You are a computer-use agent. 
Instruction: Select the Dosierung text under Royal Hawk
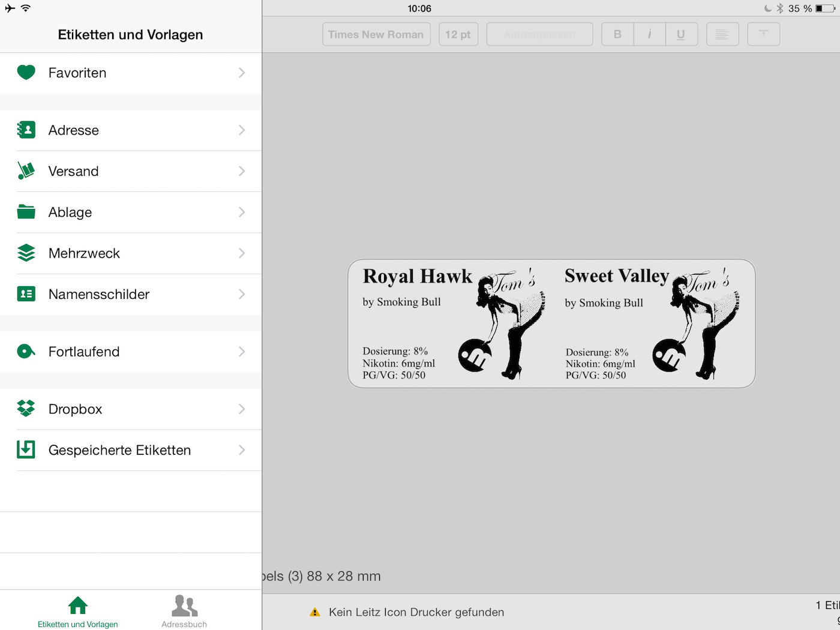(395, 352)
